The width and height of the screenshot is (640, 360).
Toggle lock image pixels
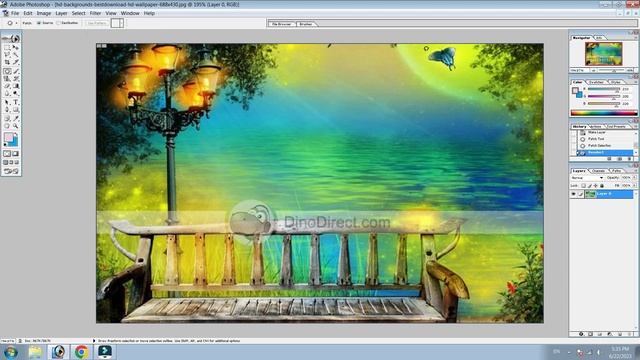point(590,186)
